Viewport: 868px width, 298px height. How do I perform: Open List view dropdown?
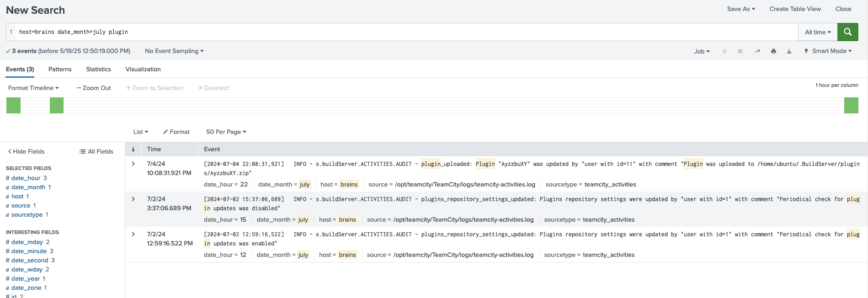click(x=141, y=132)
